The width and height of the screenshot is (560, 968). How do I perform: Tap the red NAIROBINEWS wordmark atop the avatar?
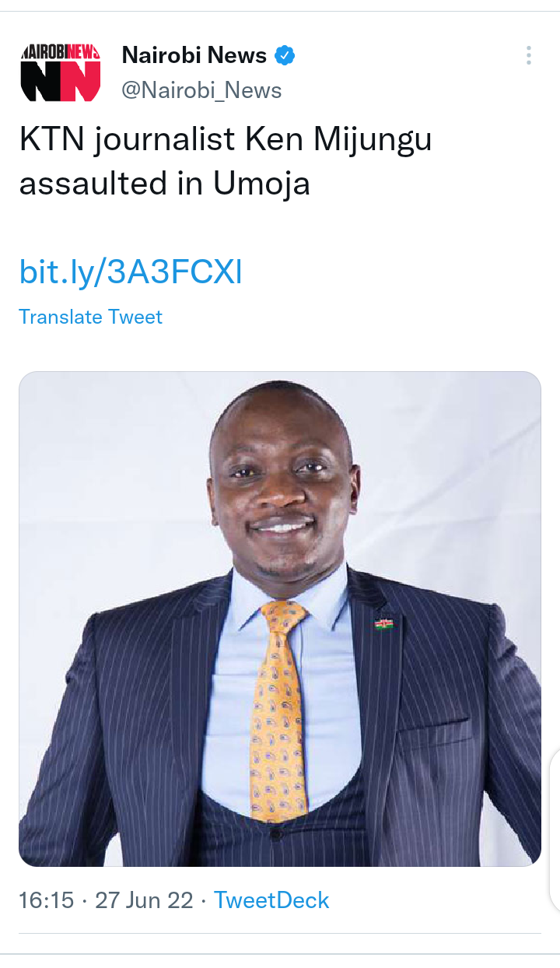click(61, 51)
